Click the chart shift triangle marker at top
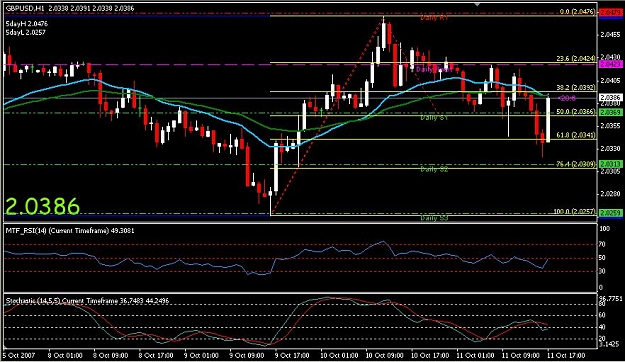Image resolution: width=625 pixels, height=362 pixels. (477, 4)
